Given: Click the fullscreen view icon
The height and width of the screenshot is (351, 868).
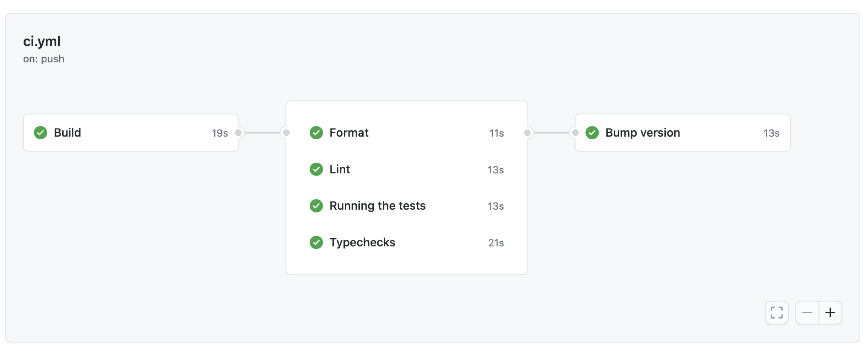Looking at the screenshot, I should pyautogui.click(x=777, y=313).
